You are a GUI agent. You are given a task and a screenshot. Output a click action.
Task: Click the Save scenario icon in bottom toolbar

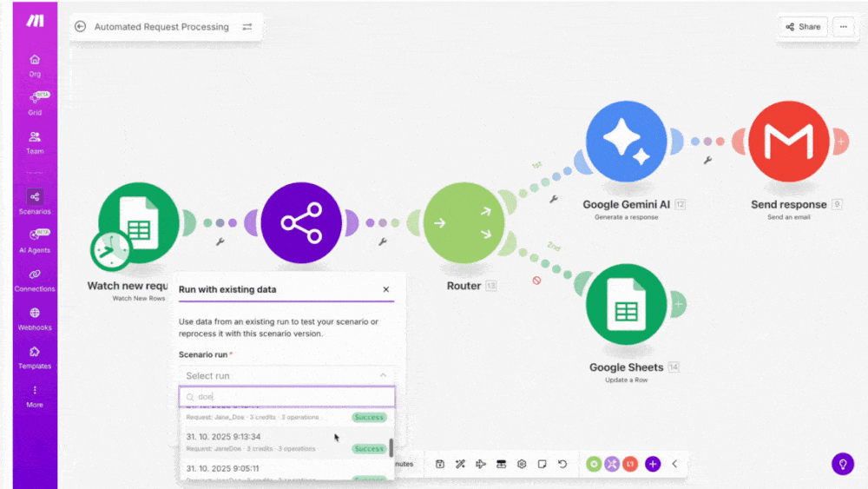pyautogui.click(x=439, y=464)
